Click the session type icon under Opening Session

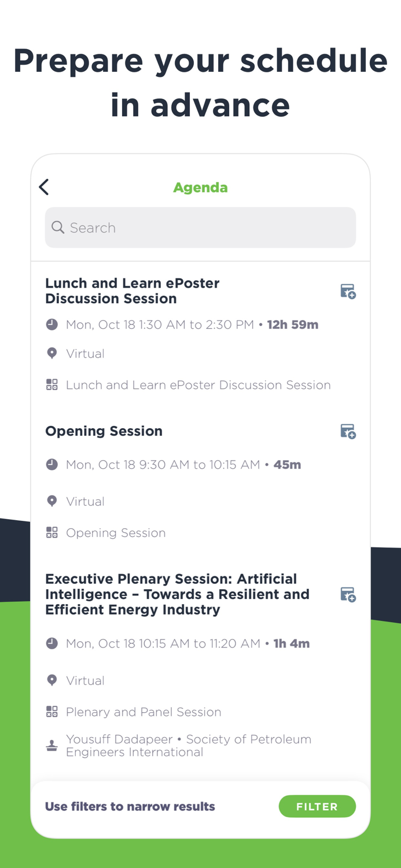[51, 532]
